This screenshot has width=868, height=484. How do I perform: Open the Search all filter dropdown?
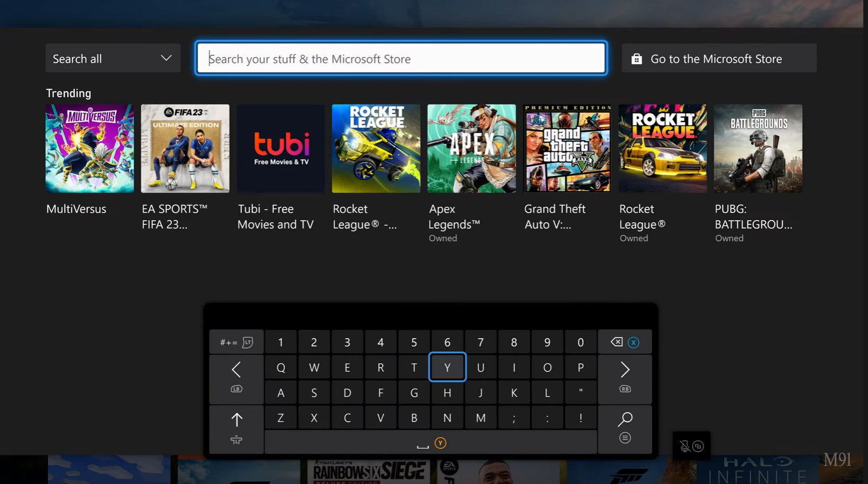tap(113, 58)
